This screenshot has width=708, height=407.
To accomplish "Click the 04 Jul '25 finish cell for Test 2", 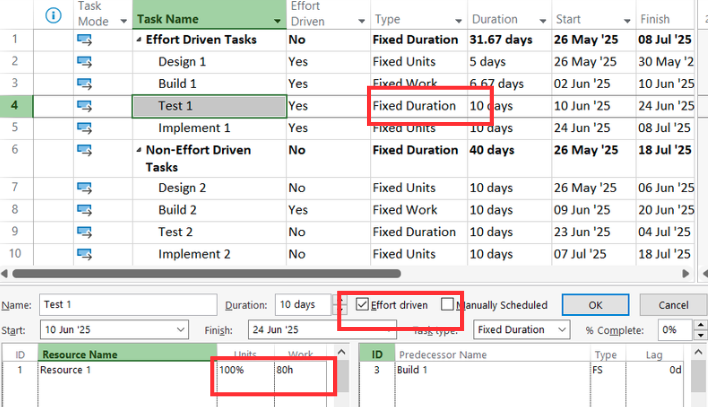I will click(x=665, y=232).
